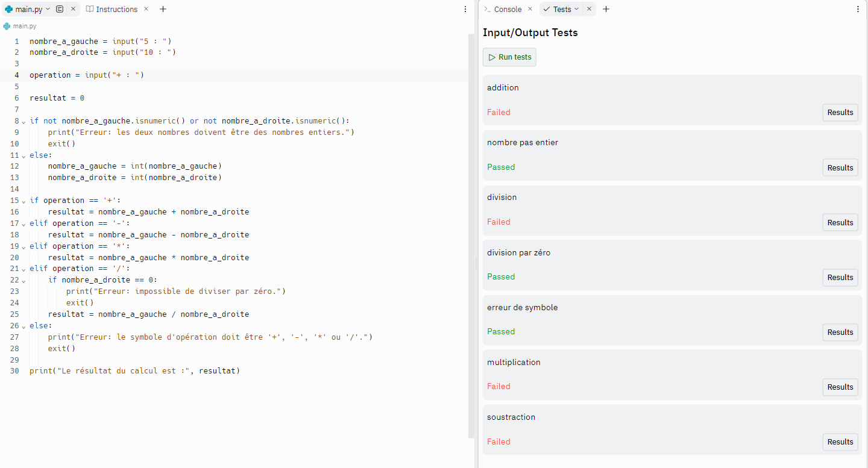Open the right pane three-dot menu
The image size is (868, 468).
click(x=858, y=9)
